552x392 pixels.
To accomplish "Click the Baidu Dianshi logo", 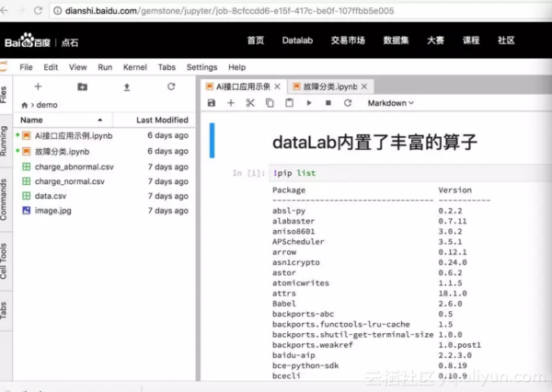I will [x=41, y=41].
